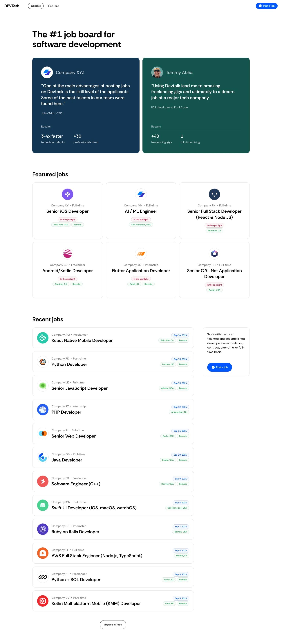Screen dimensions: 282x644
Task: Click the Company BB pink swirl logo
Action: (x=67, y=254)
